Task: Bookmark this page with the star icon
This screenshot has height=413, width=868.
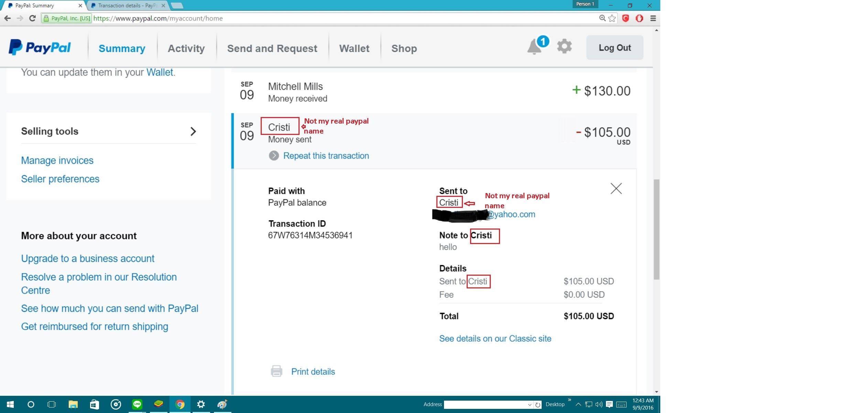Action: tap(612, 18)
